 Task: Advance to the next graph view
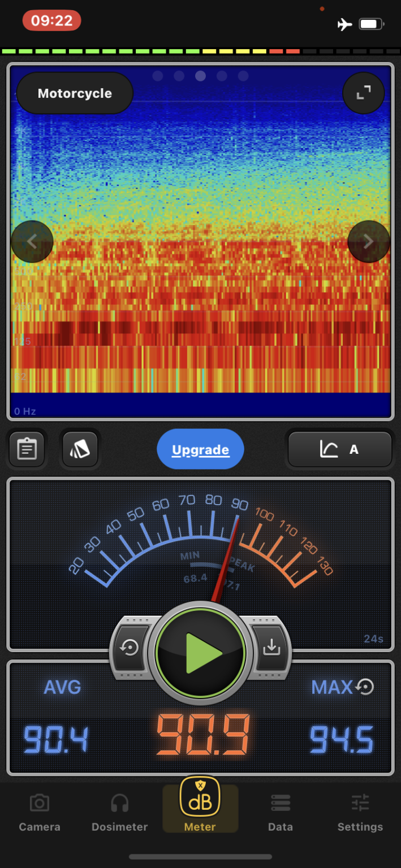pyautogui.click(x=368, y=242)
